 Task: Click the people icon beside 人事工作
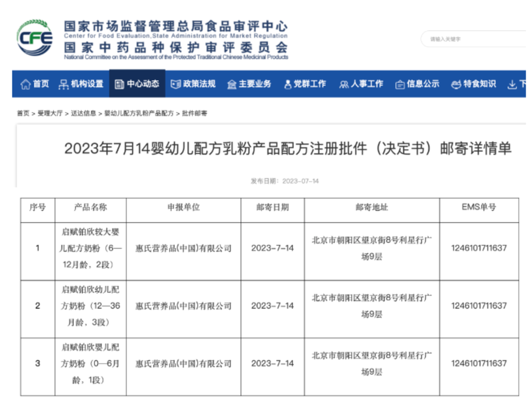coord(344,84)
